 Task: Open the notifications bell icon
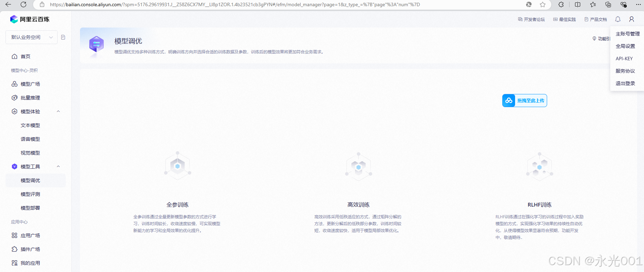click(x=618, y=19)
